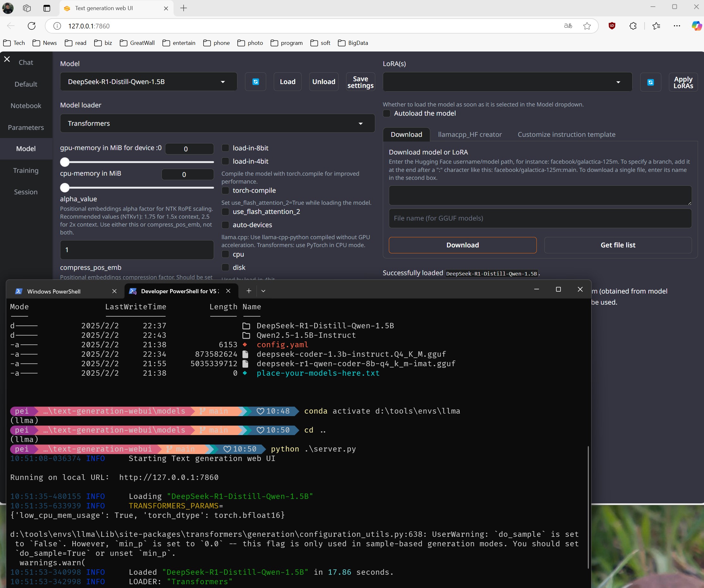The height and width of the screenshot is (588, 704).
Task: Open the tab actions menu icon
Action: point(47,8)
